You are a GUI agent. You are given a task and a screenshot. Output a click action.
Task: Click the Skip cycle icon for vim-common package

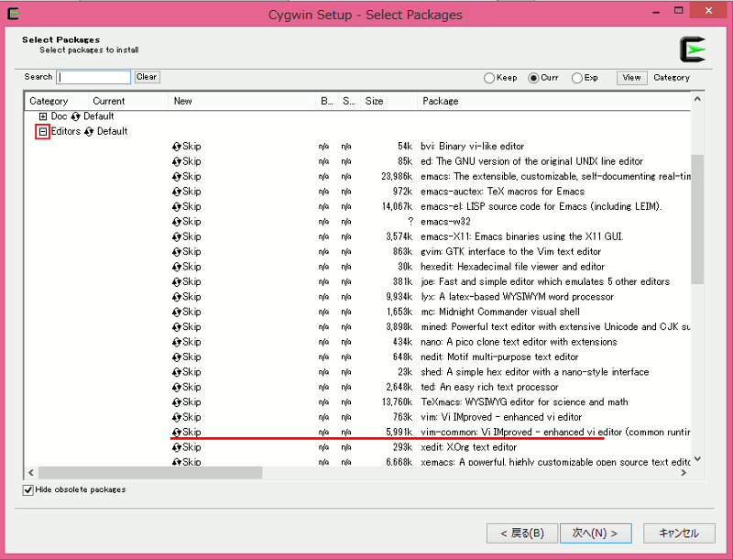[177, 432]
